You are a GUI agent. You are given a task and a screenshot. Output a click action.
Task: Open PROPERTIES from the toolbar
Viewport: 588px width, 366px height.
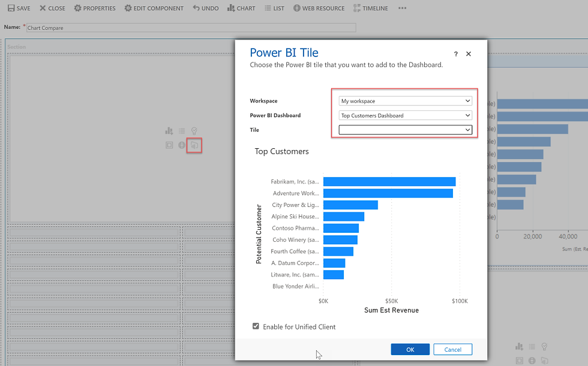(x=95, y=8)
